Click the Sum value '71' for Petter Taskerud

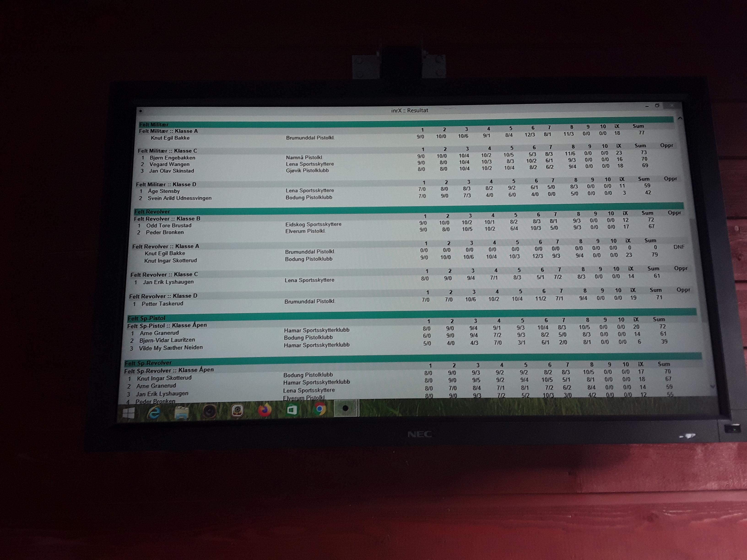(x=659, y=297)
